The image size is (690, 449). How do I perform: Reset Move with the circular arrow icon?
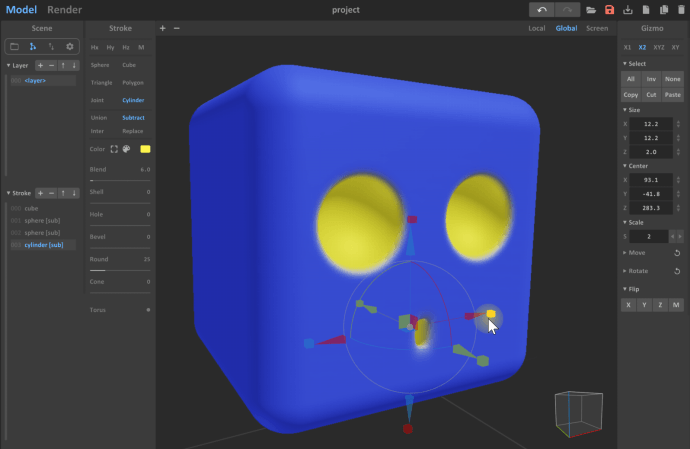click(x=677, y=253)
